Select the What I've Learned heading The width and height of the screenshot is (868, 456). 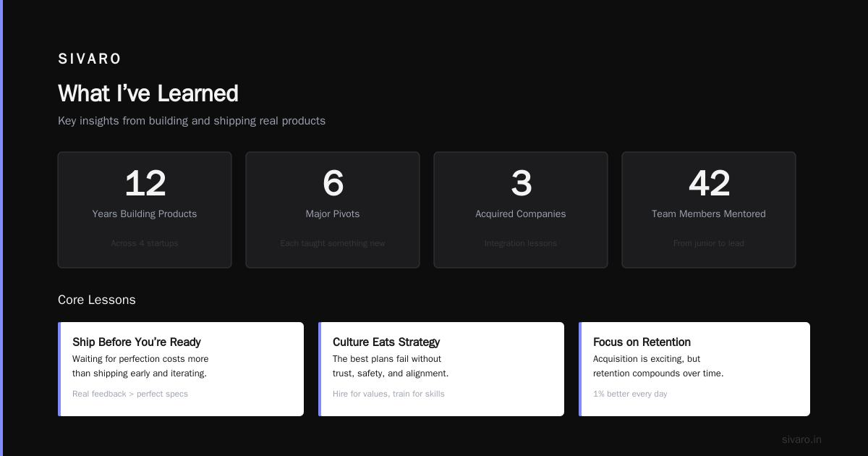coord(148,93)
